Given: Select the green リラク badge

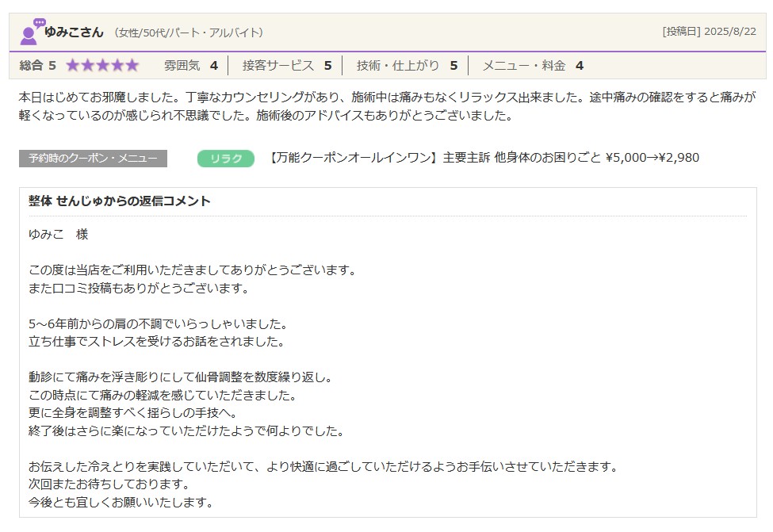Looking at the screenshot, I should [x=226, y=159].
